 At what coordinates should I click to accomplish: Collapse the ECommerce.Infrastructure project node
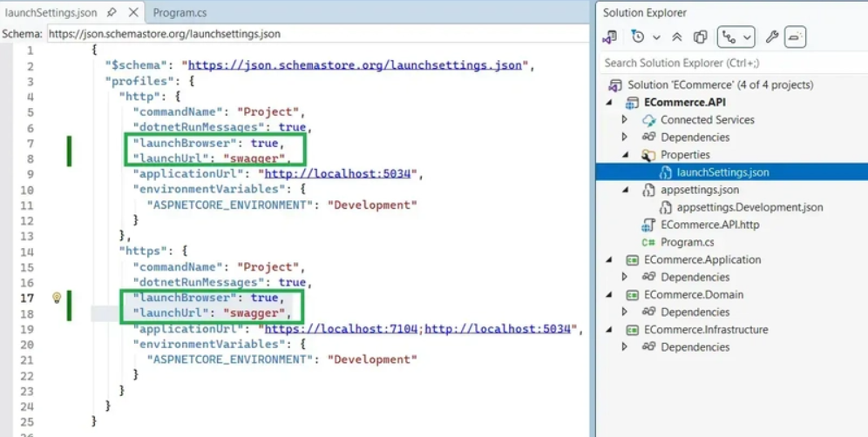[x=609, y=330]
